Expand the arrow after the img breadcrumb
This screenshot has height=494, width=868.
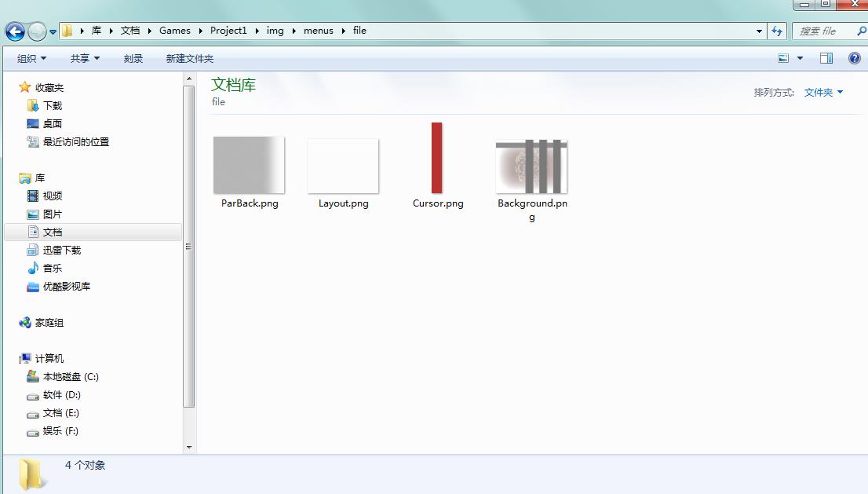point(294,31)
